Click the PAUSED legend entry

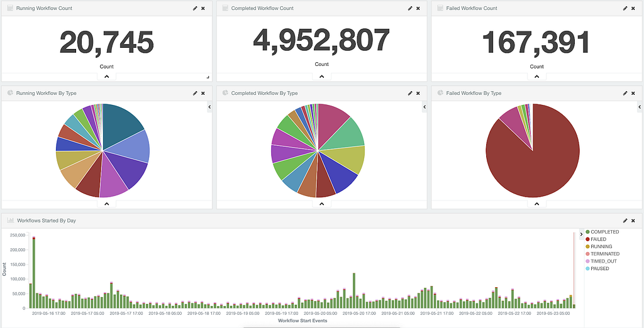[x=597, y=268]
